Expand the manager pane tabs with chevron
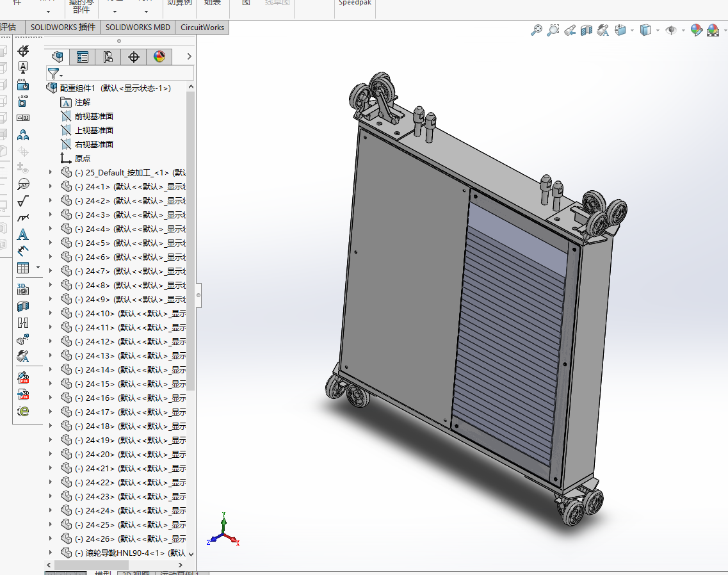This screenshot has height=575, width=728. (x=189, y=57)
